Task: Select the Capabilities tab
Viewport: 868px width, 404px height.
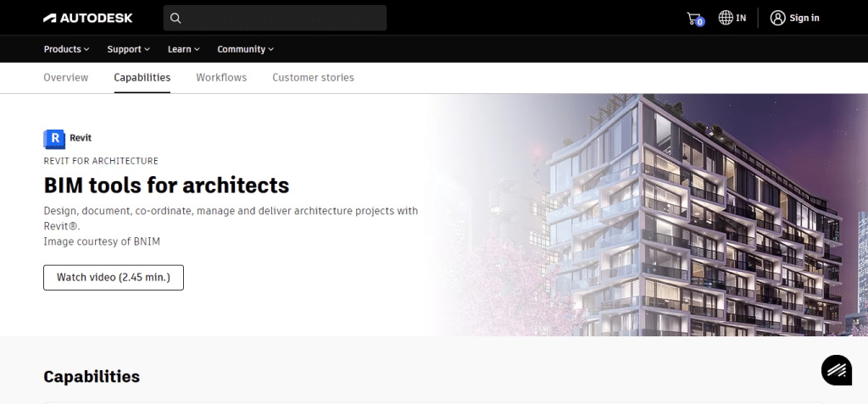Action: (142, 77)
